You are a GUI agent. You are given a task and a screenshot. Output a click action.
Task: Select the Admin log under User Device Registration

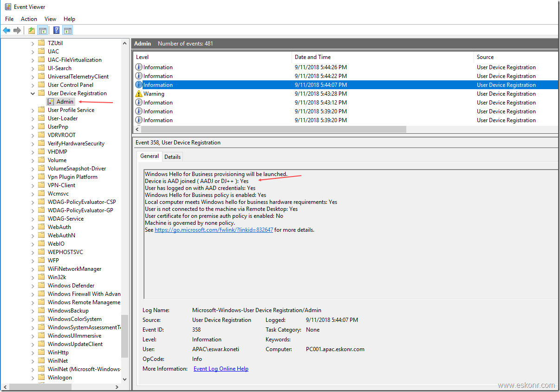pyautogui.click(x=65, y=102)
